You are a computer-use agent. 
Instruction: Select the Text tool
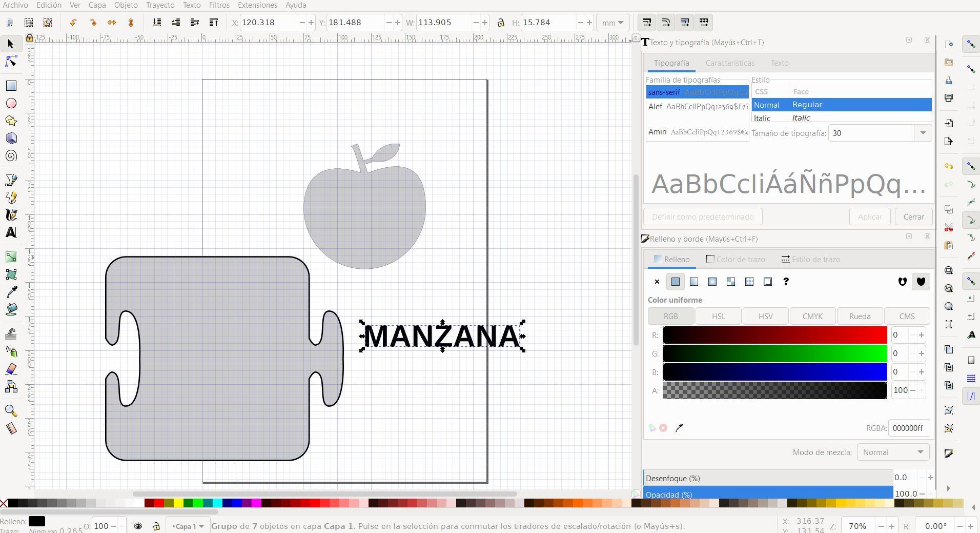point(11,232)
